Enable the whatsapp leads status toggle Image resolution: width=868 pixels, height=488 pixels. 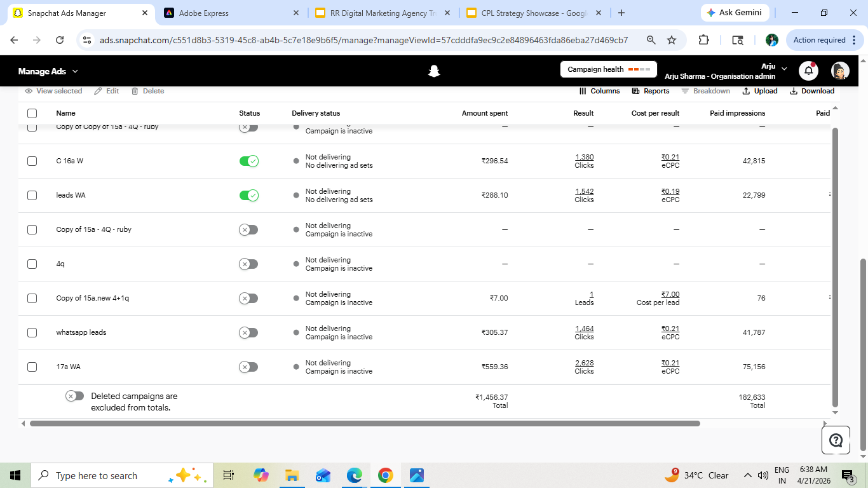[x=248, y=332]
